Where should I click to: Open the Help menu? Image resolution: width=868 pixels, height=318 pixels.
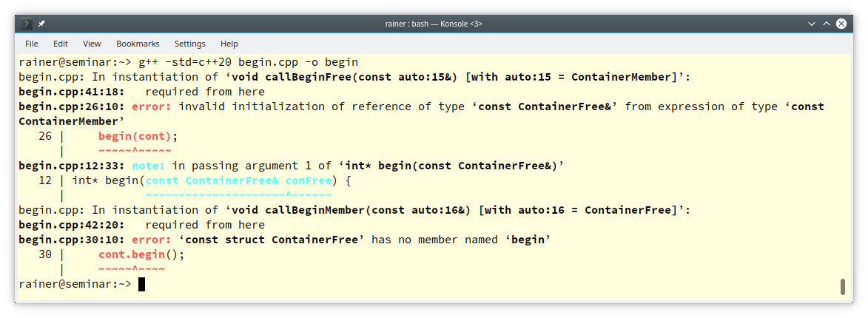pyautogui.click(x=229, y=44)
